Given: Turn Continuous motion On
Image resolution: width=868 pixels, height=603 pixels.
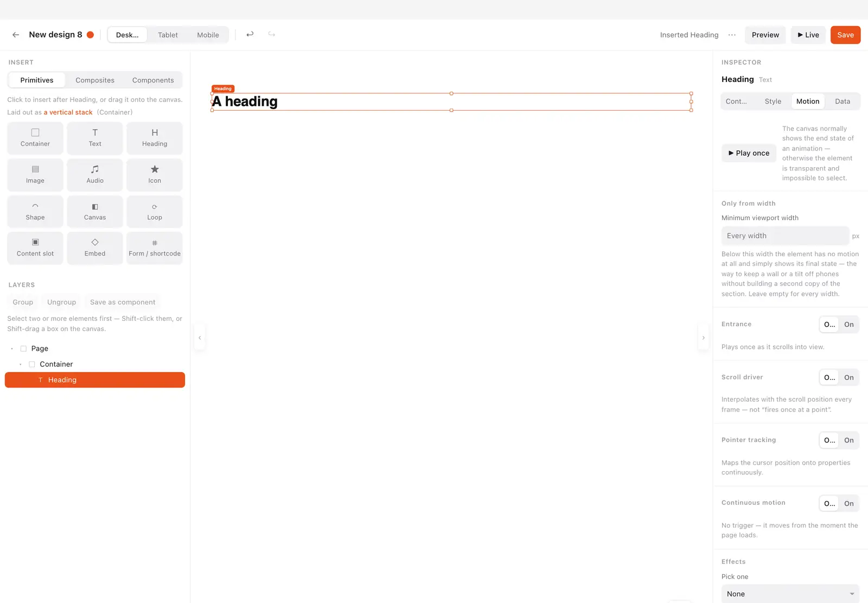Looking at the screenshot, I should (849, 504).
